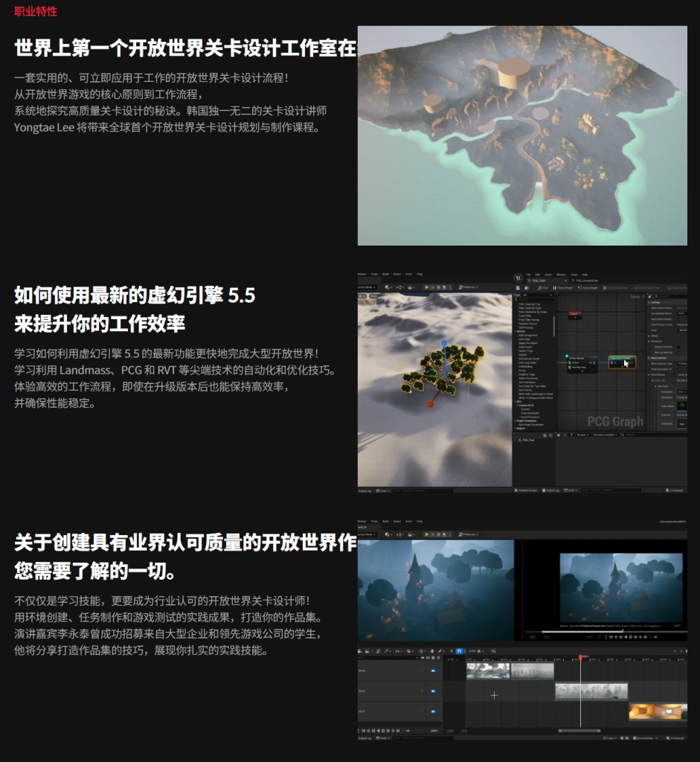Open the Asset menu in the PCG Graph window
This screenshot has height=762, width=700.
tap(548, 275)
